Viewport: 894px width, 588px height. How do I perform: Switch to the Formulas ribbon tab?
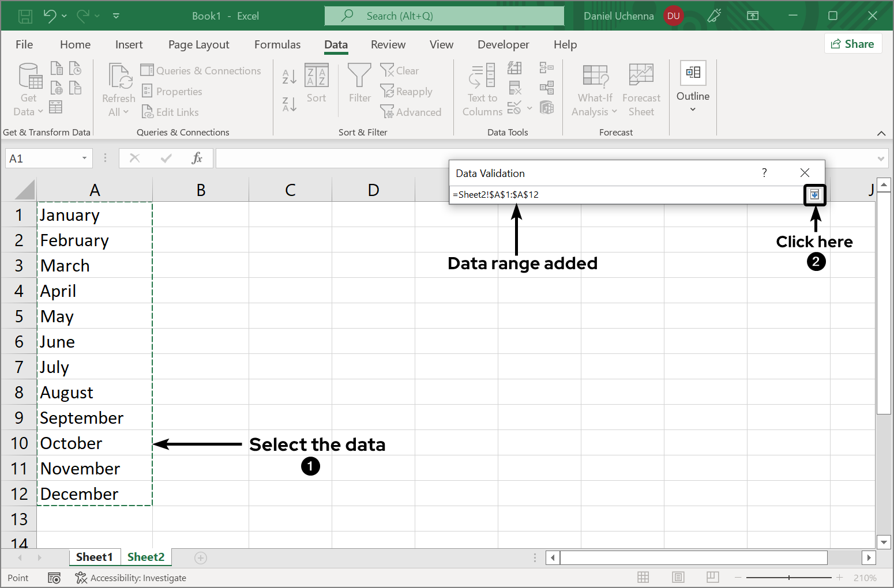tap(277, 44)
